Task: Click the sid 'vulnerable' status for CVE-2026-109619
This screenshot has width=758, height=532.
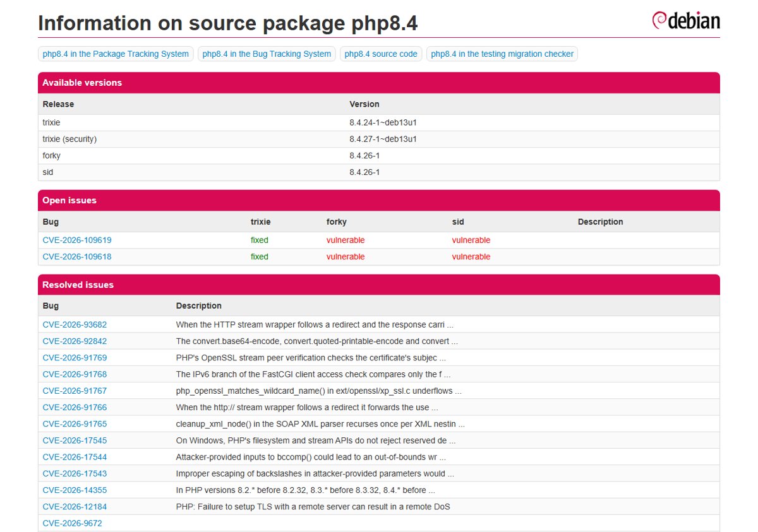Action: point(471,240)
